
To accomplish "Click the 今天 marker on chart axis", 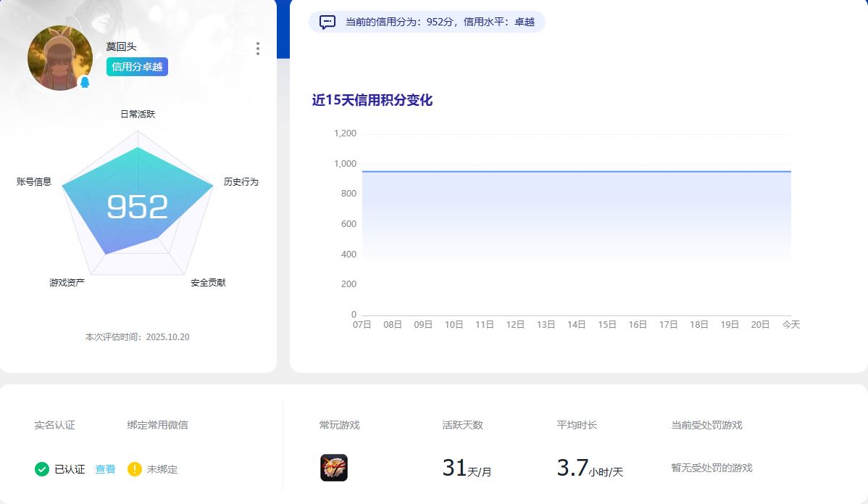I will point(790,325).
